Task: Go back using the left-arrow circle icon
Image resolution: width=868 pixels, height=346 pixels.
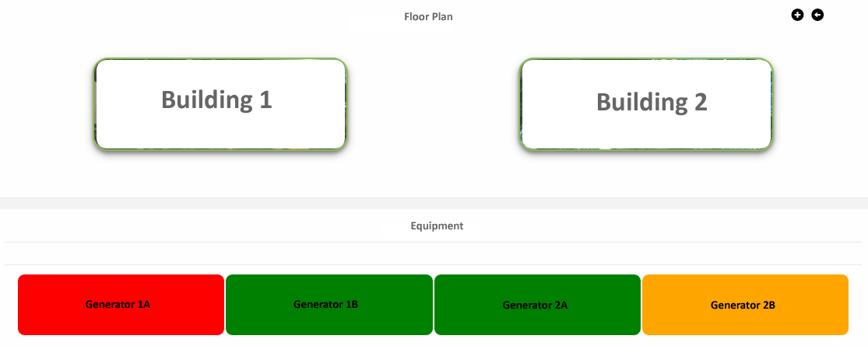Action: (817, 15)
